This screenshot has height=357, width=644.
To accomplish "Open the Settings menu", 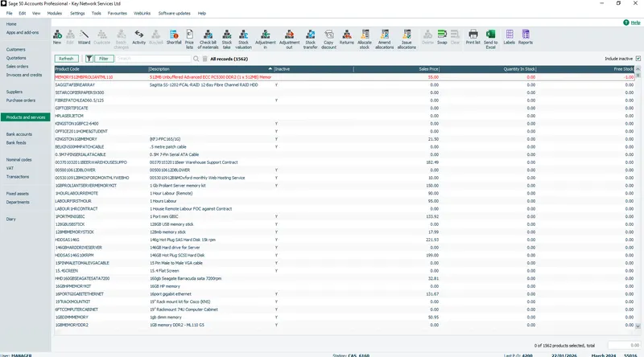I will [x=77, y=13].
